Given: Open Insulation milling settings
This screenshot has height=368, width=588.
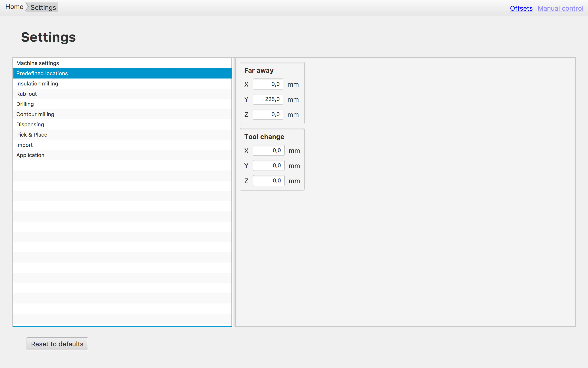Looking at the screenshot, I should coord(122,84).
